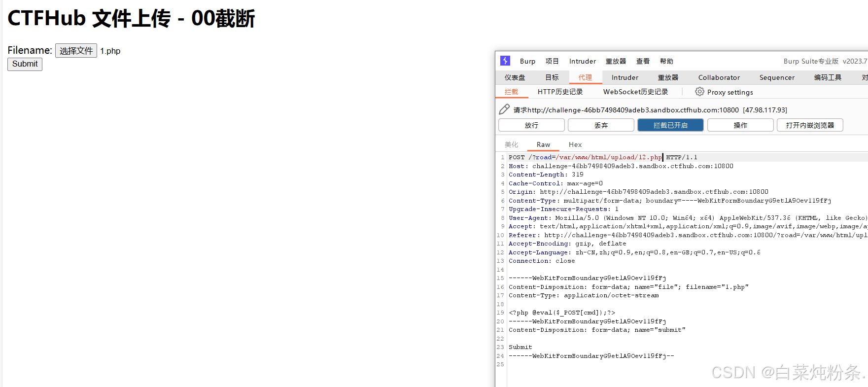Open the 编码工具 tab
Viewport: 868px width, 387px height.
(x=828, y=77)
